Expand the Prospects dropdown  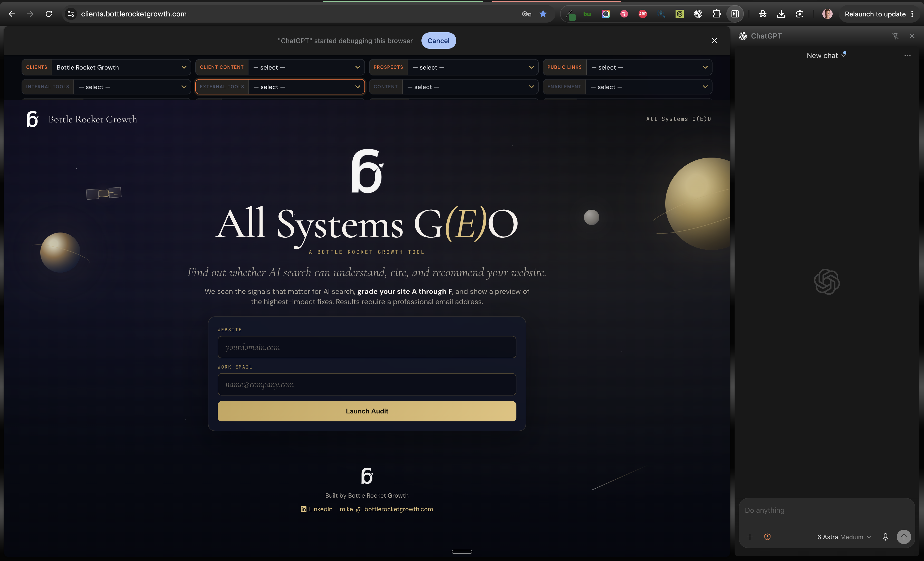coord(453,67)
